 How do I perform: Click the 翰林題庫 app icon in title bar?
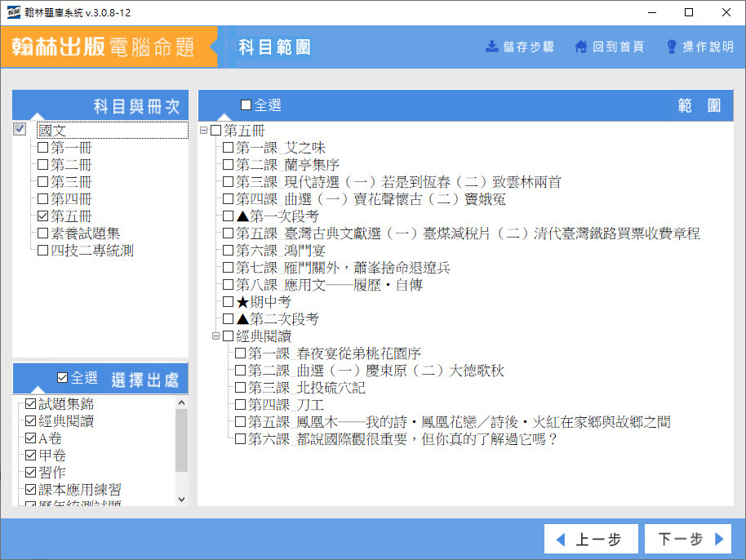click(14, 12)
